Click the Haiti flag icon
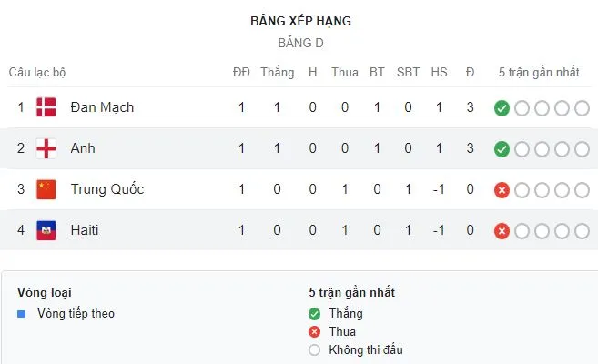598x364 pixels. tap(46, 231)
